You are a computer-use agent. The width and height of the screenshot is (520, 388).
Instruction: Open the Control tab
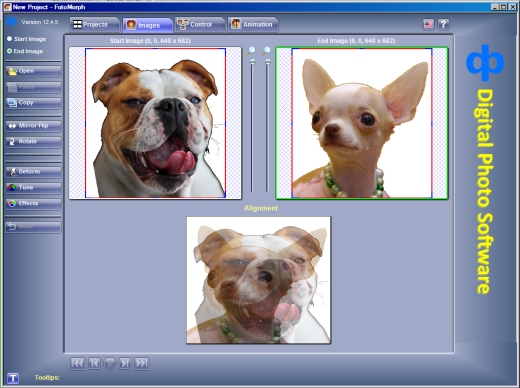click(200, 24)
